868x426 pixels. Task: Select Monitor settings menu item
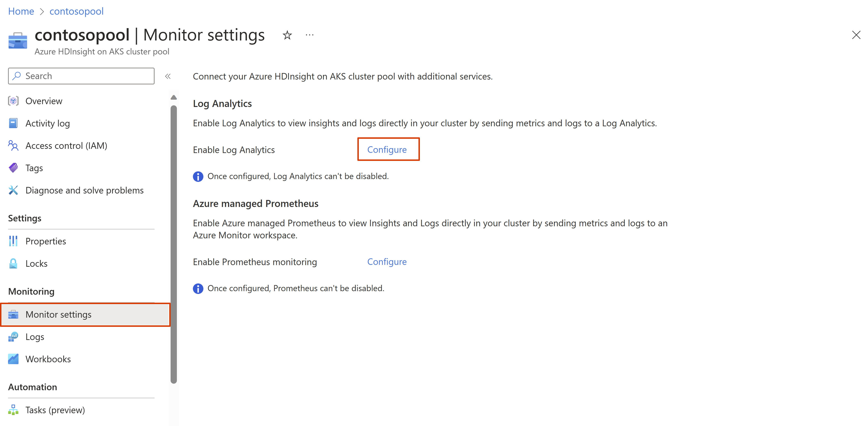(85, 315)
